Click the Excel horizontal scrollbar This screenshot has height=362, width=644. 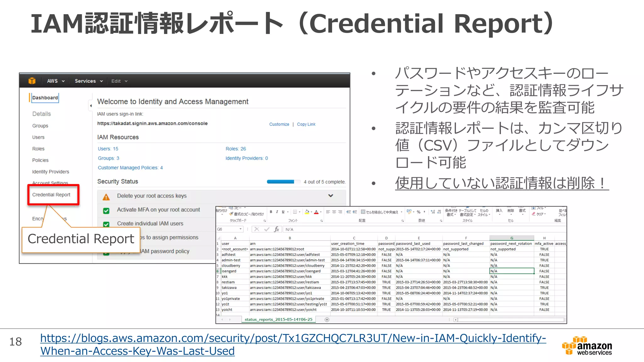(x=509, y=320)
